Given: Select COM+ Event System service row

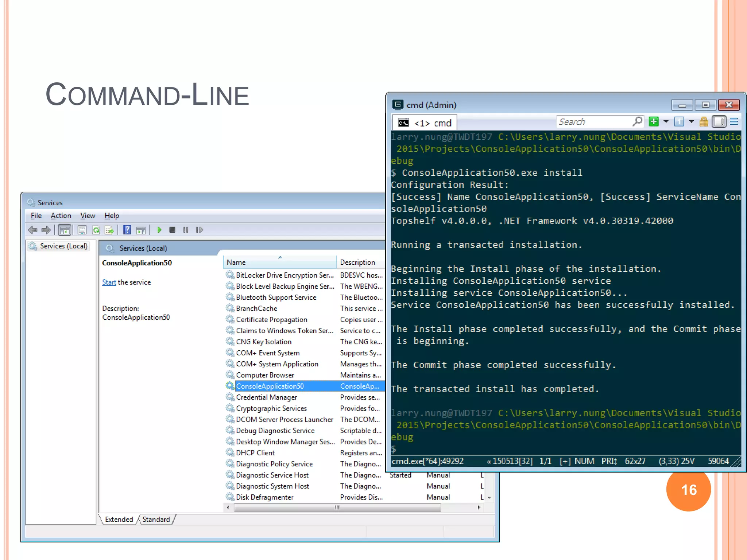Looking at the screenshot, I should pyautogui.click(x=305, y=353).
